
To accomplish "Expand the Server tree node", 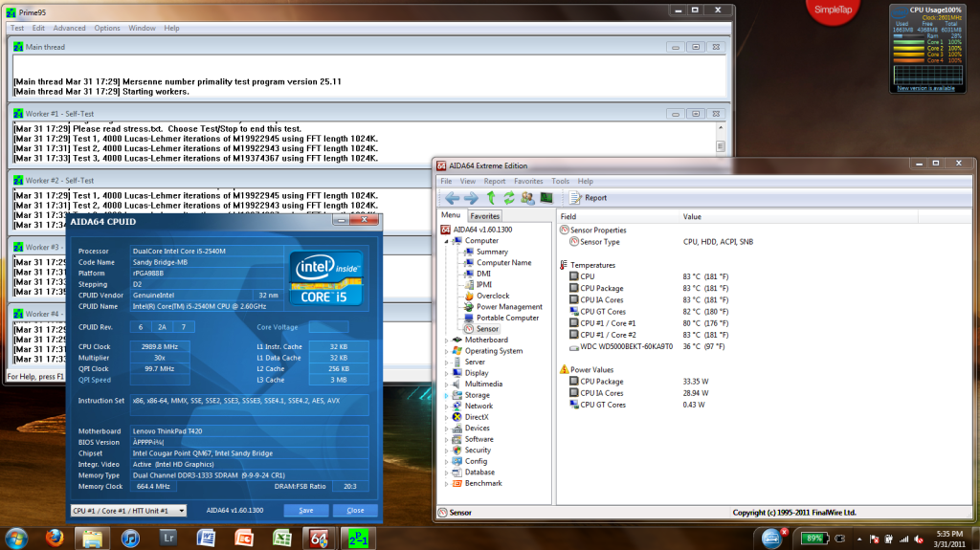I will (x=446, y=362).
